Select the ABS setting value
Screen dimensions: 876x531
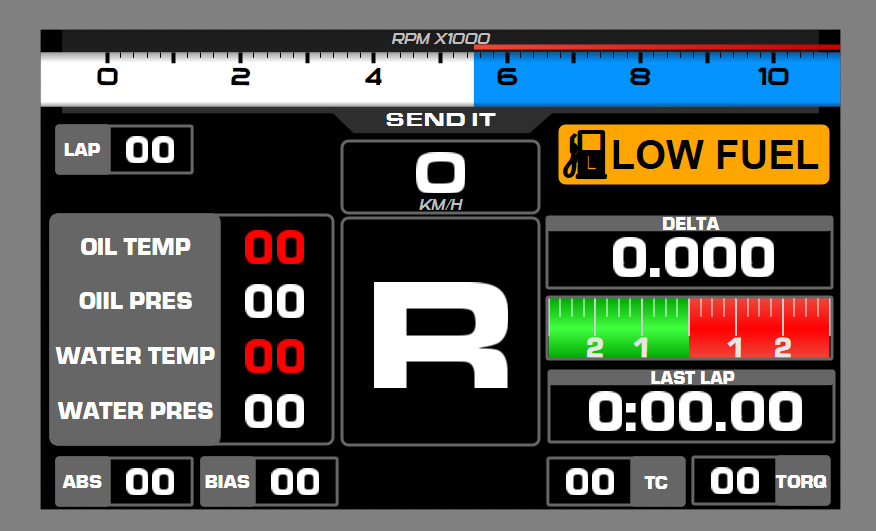150,482
